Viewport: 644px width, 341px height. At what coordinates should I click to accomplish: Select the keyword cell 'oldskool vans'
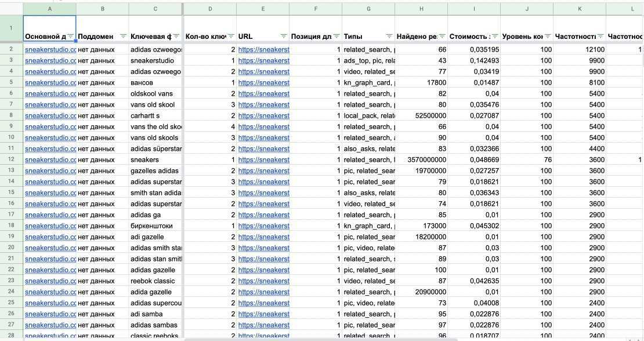click(155, 93)
